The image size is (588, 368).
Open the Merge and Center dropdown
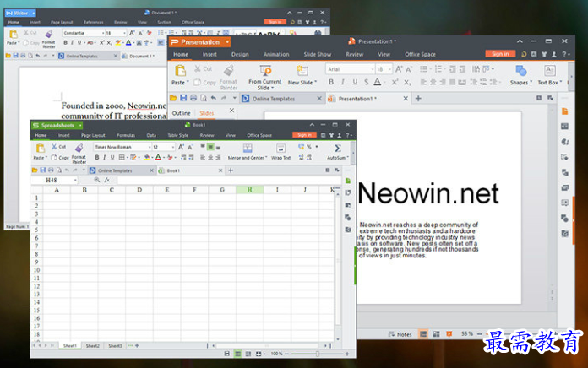(247, 157)
